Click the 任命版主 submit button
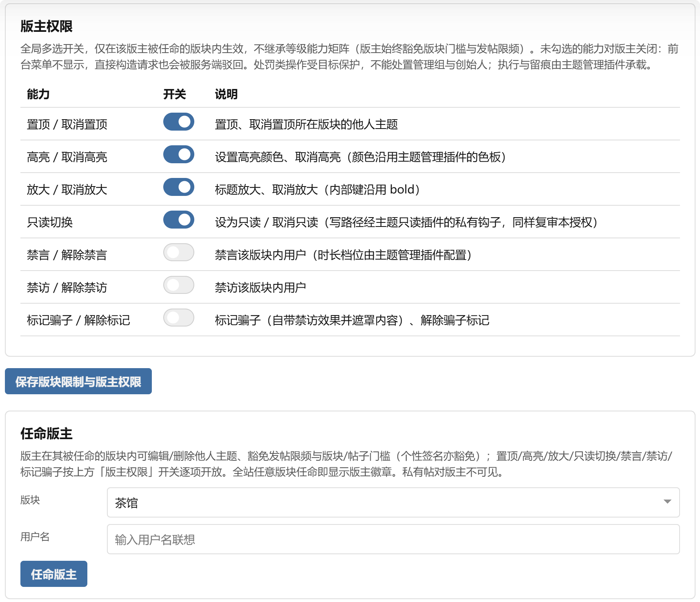700x602 pixels. (x=54, y=574)
